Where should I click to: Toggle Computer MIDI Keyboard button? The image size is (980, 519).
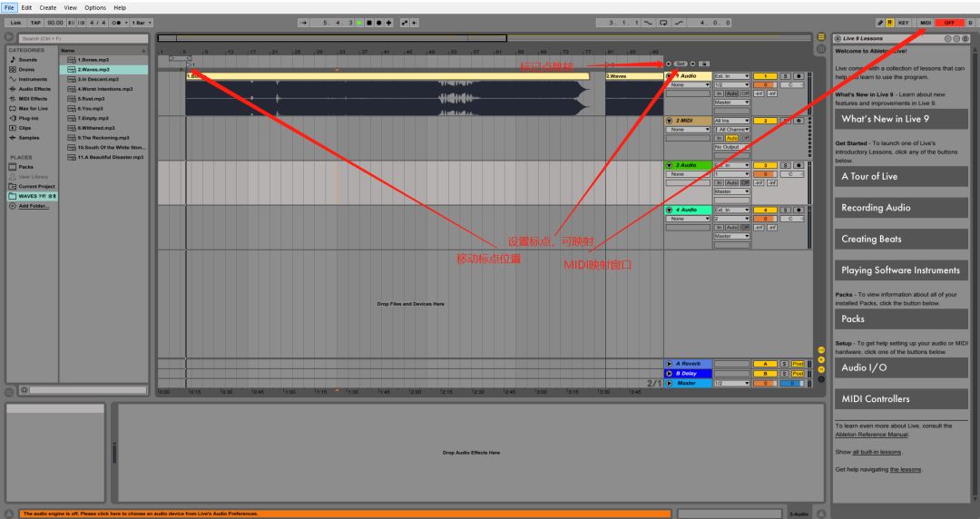[x=890, y=23]
